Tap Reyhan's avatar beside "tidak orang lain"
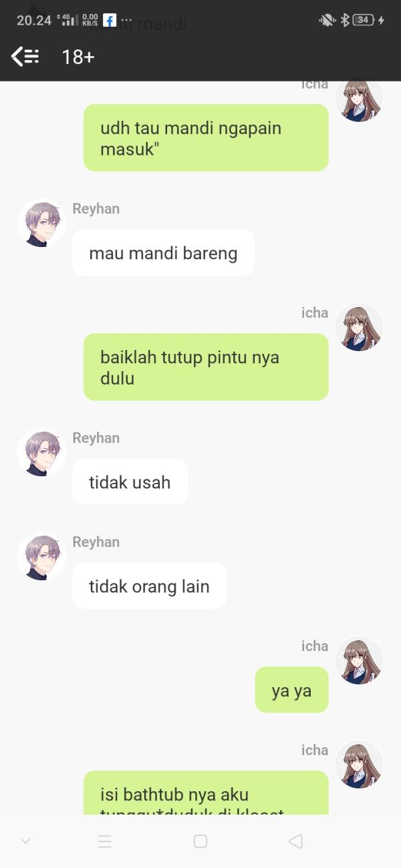Screen dimensions: 401x868 tap(42, 557)
